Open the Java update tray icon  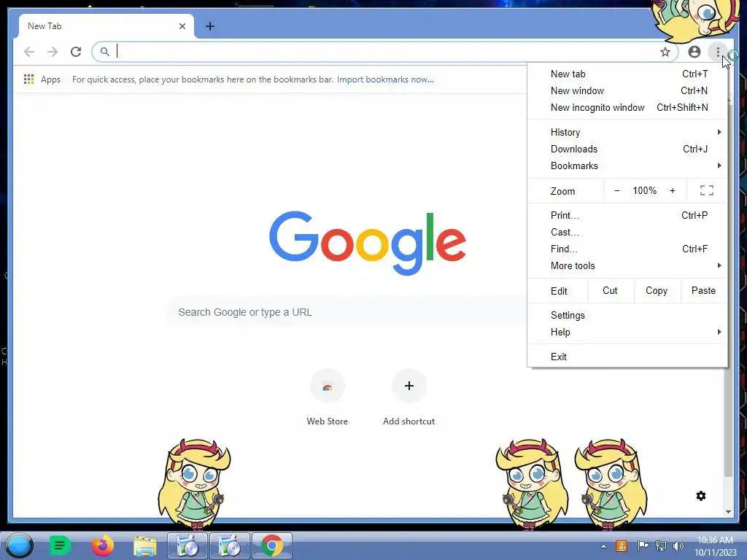coord(622,545)
